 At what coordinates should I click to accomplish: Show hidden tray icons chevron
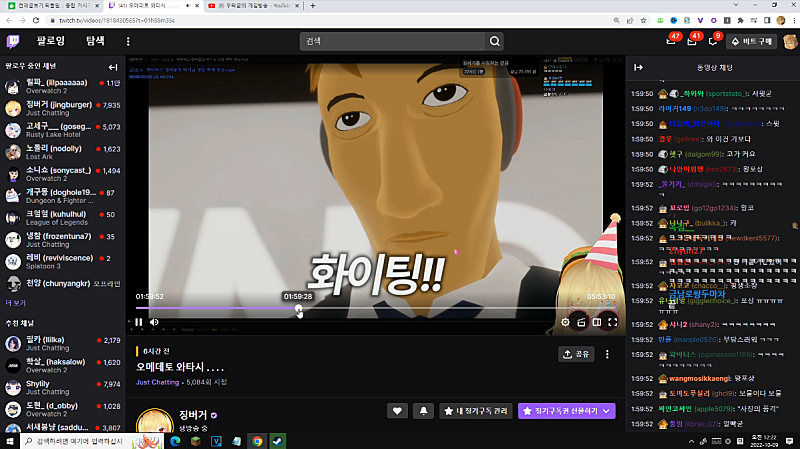click(691, 441)
